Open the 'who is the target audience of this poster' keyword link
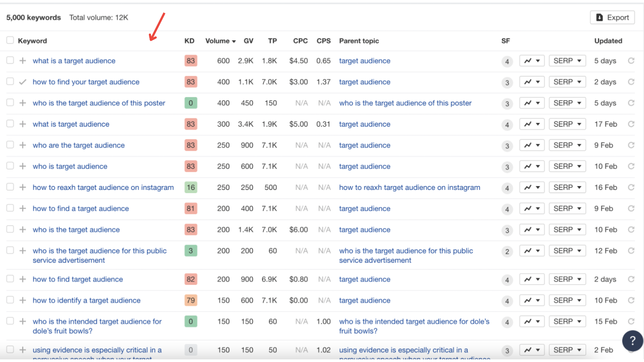 tap(99, 103)
